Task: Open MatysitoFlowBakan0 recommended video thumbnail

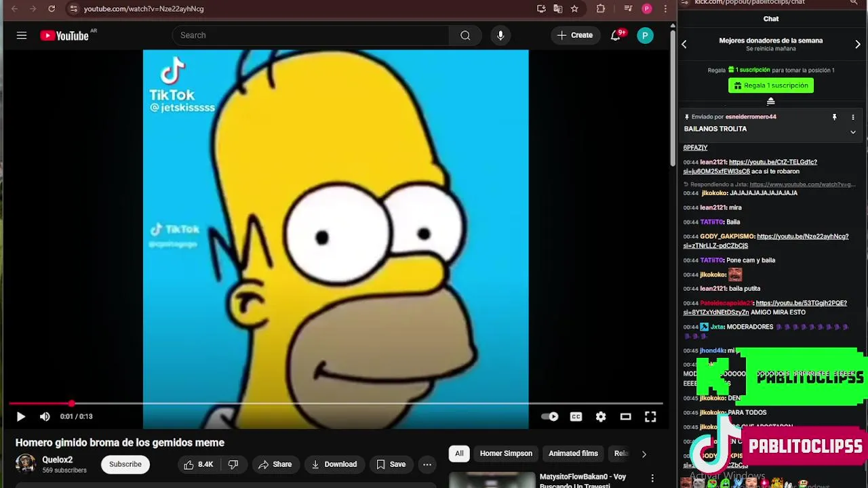Action: point(492,480)
